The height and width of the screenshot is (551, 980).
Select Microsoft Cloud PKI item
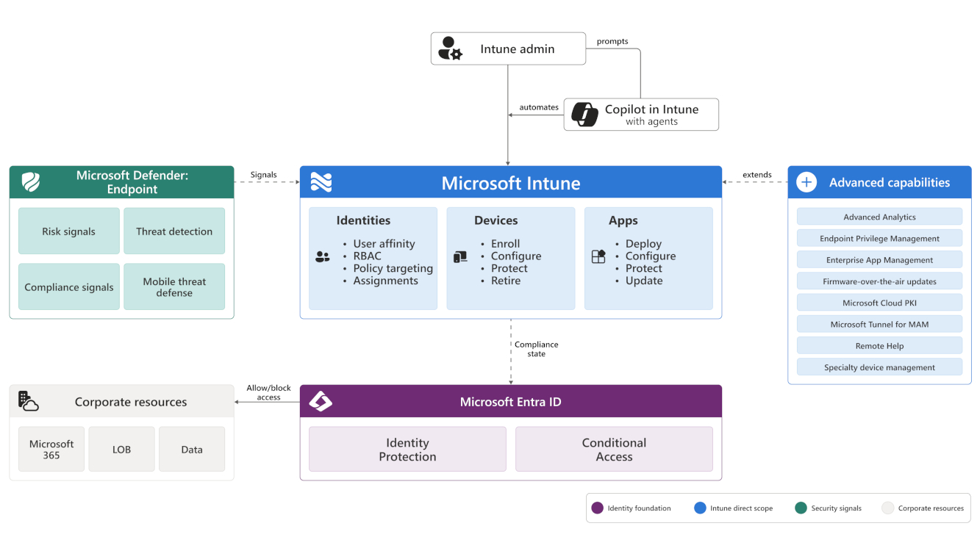point(879,303)
